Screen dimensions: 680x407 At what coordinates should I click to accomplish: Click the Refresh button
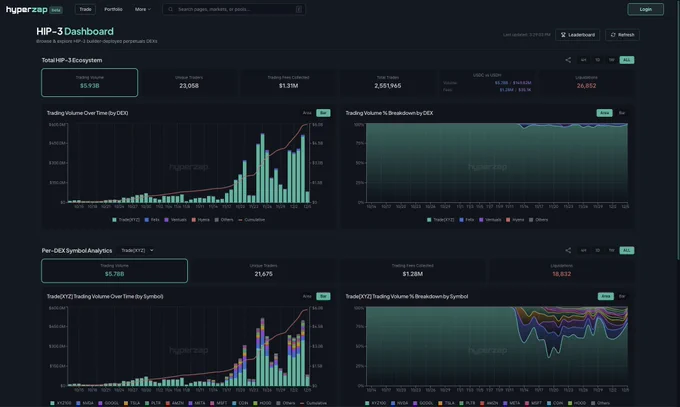point(622,35)
